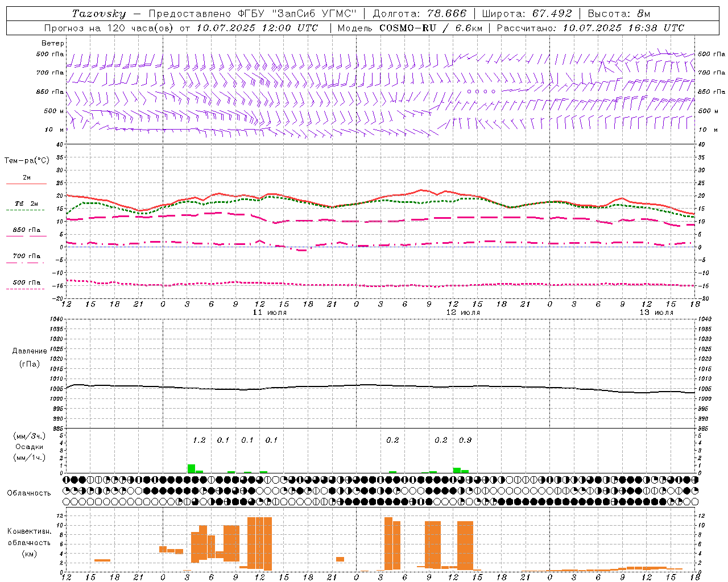Image resolution: width=728 pixels, height=582 pixels.
Task: Click the Долгота: 78.666 value
Action: 420,14
